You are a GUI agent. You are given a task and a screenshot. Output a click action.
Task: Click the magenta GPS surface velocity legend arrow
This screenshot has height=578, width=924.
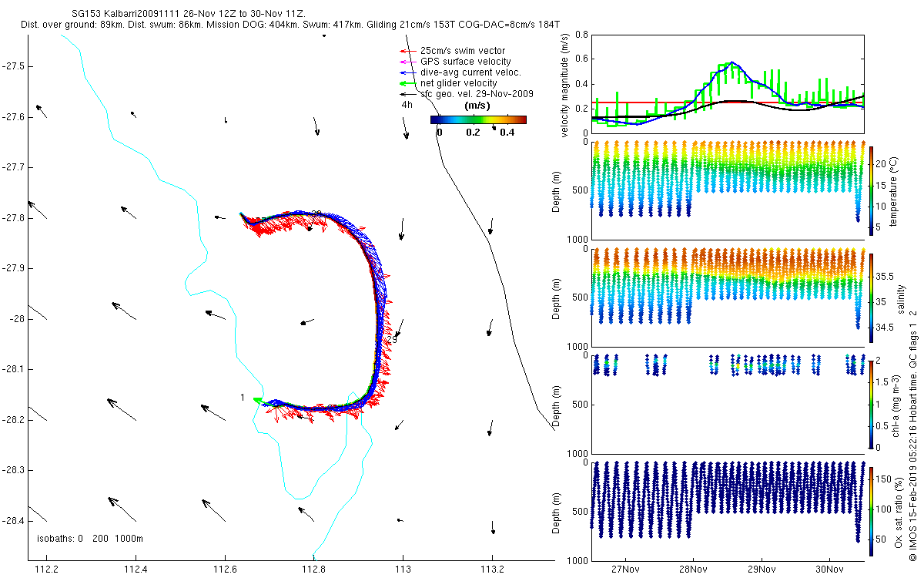click(407, 62)
